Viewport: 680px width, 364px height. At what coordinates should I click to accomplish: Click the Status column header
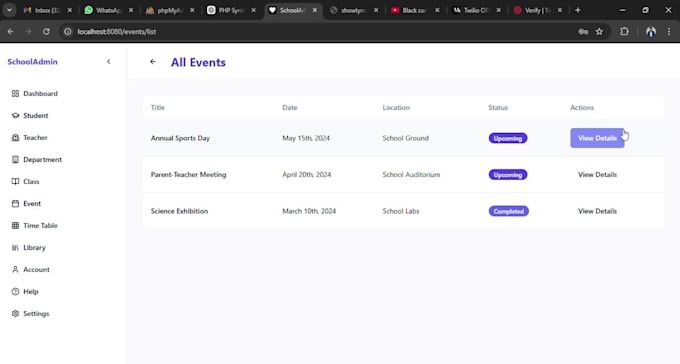click(x=498, y=108)
